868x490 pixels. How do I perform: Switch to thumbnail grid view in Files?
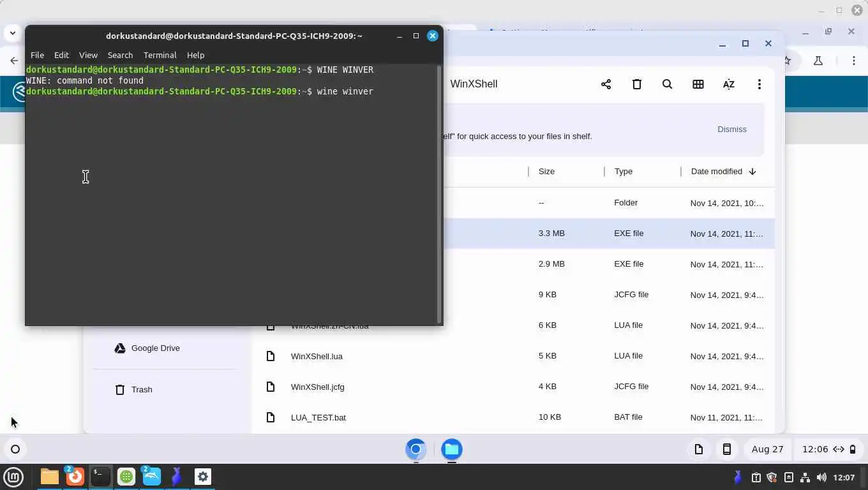click(x=698, y=84)
